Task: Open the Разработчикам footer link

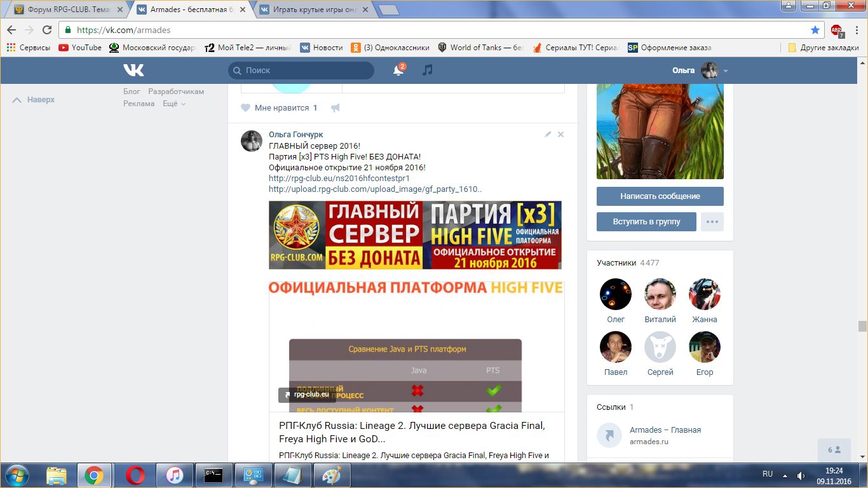Action: click(x=176, y=91)
